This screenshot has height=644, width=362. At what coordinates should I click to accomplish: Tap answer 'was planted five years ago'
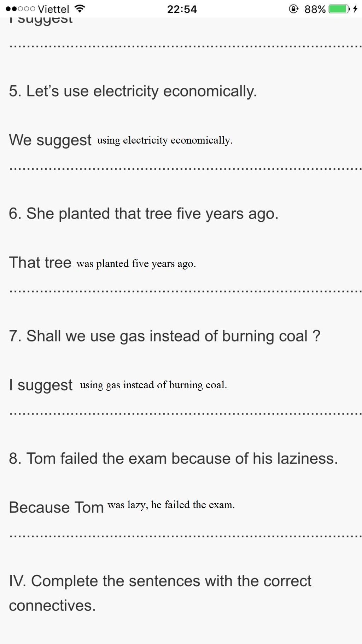tap(136, 263)
